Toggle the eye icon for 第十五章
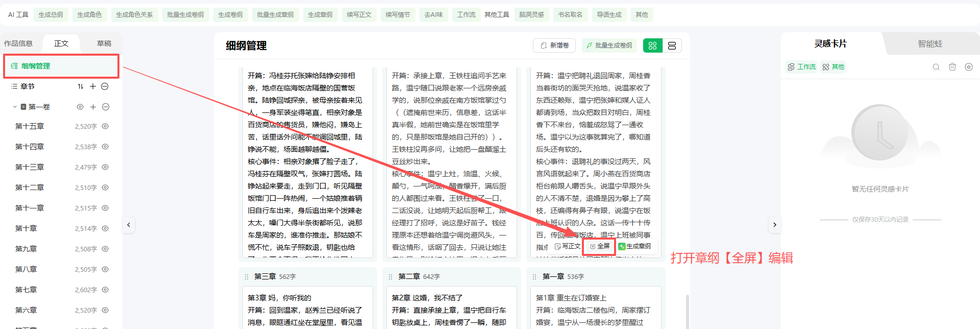 pos(105,126)
